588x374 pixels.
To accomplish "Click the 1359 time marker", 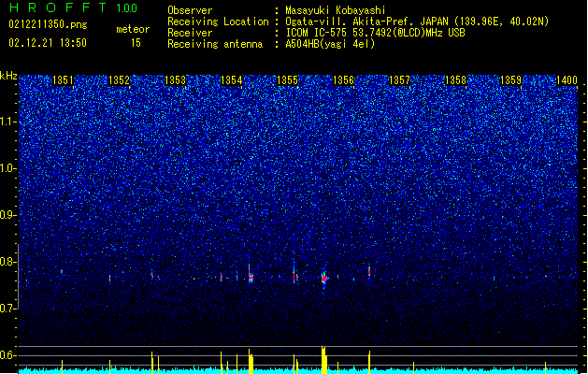I will (511, 80).
